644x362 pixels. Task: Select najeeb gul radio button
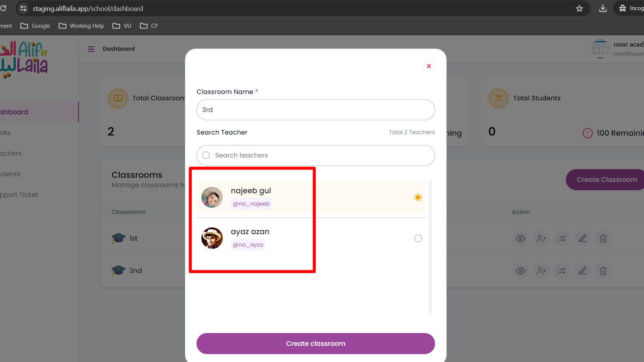[418, 197]
